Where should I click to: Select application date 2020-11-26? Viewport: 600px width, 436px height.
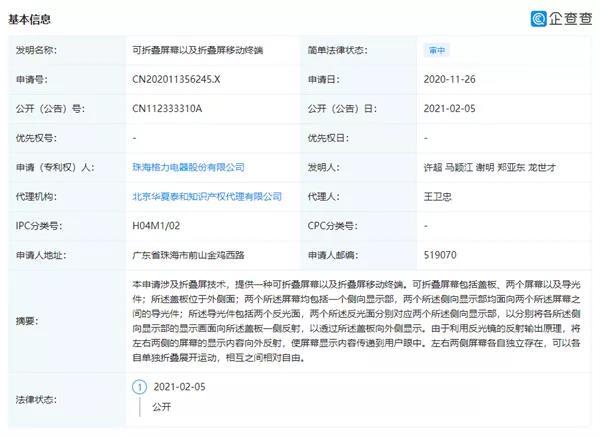[449, 79]
